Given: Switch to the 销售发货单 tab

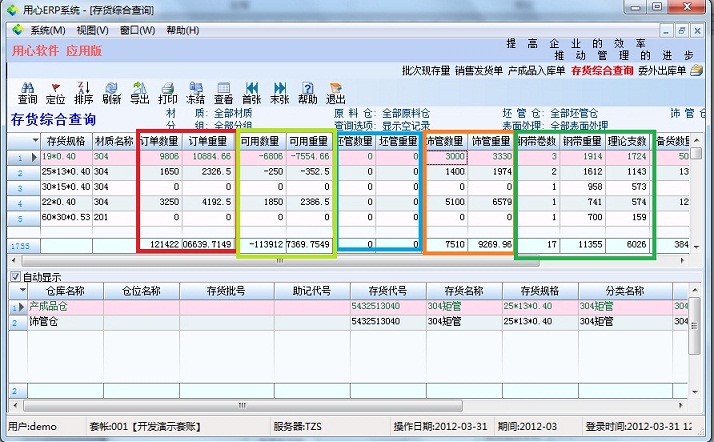Looking at the screenshot, I should [x=480, y=71].
